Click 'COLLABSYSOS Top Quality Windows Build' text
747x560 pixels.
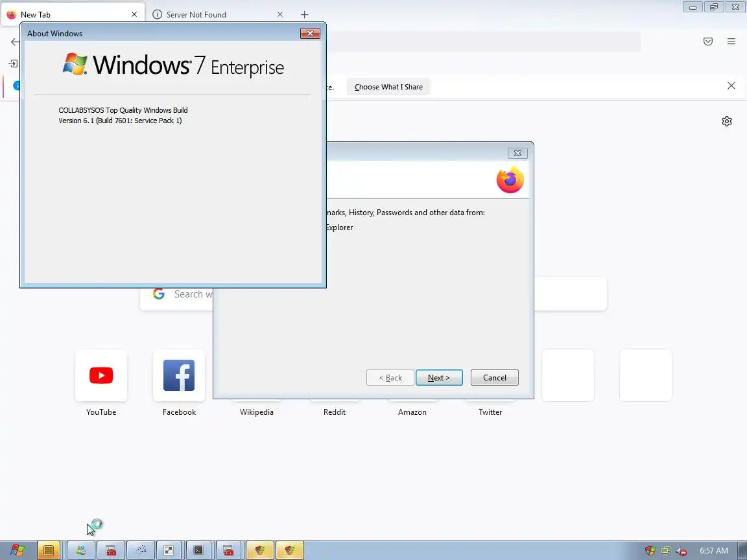(123, 110)
